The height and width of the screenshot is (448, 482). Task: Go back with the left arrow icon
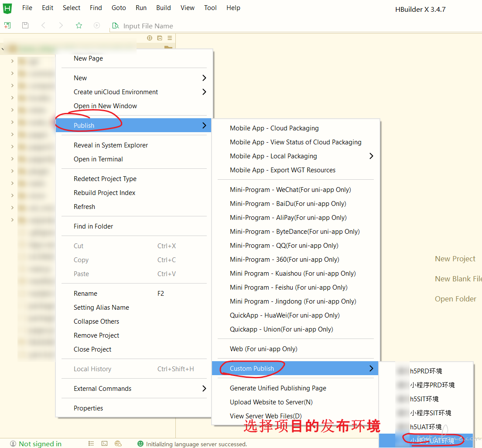[x=43, y=26]
